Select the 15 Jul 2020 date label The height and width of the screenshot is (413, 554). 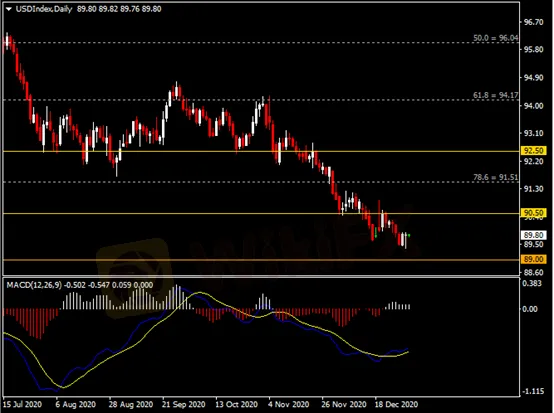tap(22, 405)
